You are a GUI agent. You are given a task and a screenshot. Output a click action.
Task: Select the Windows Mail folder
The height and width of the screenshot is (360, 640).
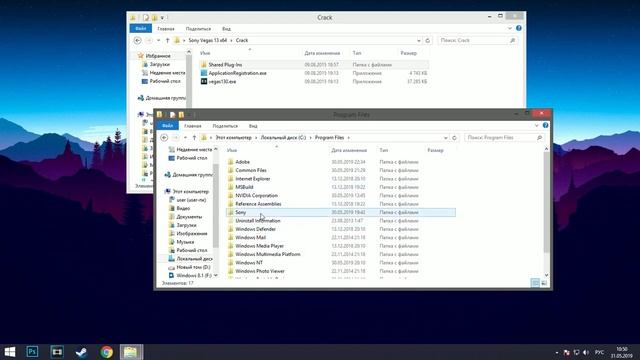point(340,238)
